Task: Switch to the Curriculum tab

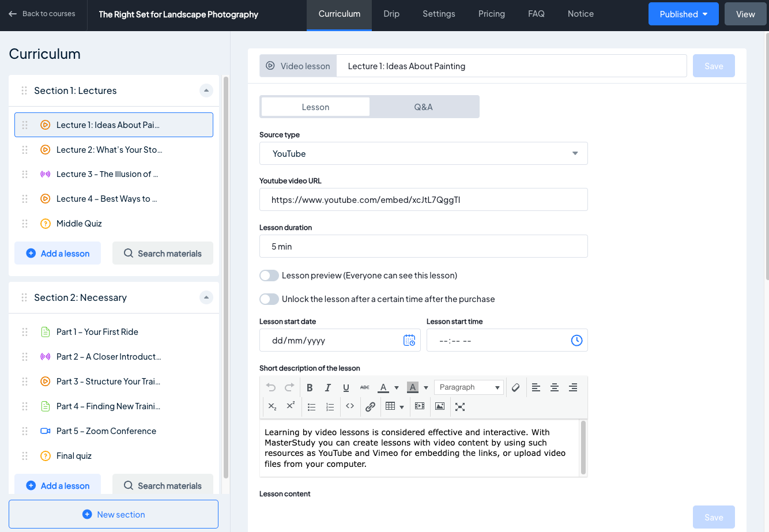Action: click(340, 14)
